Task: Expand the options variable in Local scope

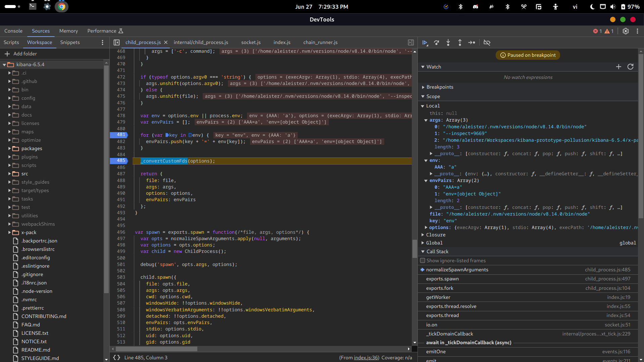Action: coord(426,227)
